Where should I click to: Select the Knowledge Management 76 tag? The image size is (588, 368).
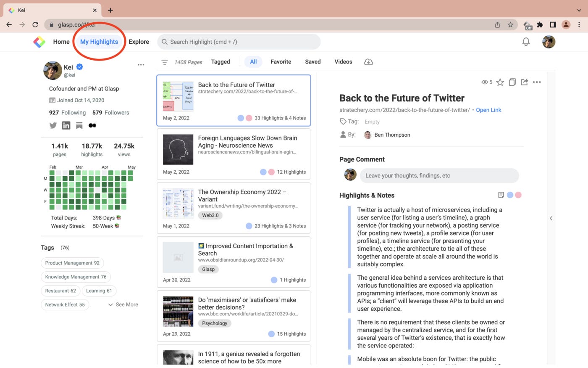coord(76,277)
